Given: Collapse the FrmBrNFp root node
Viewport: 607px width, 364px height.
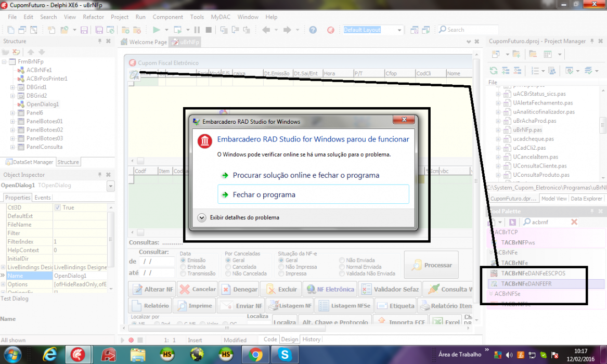Looking at the screenshot, I should coord(4,61).
